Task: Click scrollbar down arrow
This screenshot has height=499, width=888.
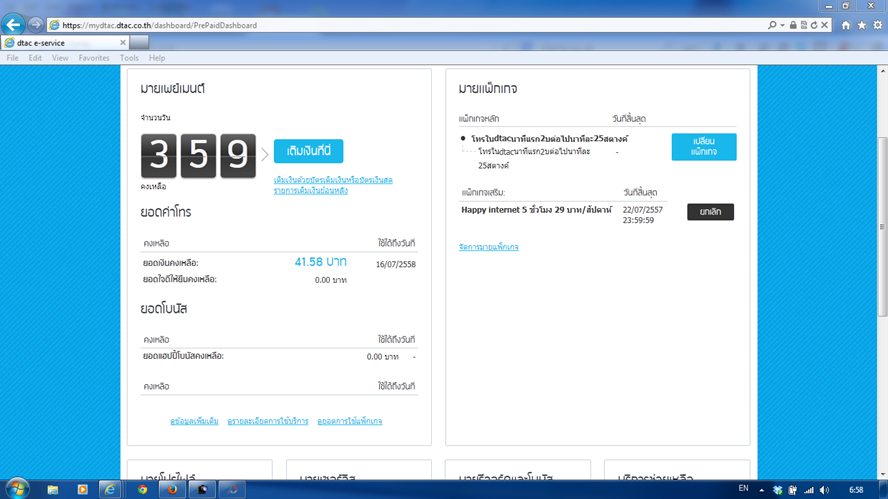Action: coord(882,475)
